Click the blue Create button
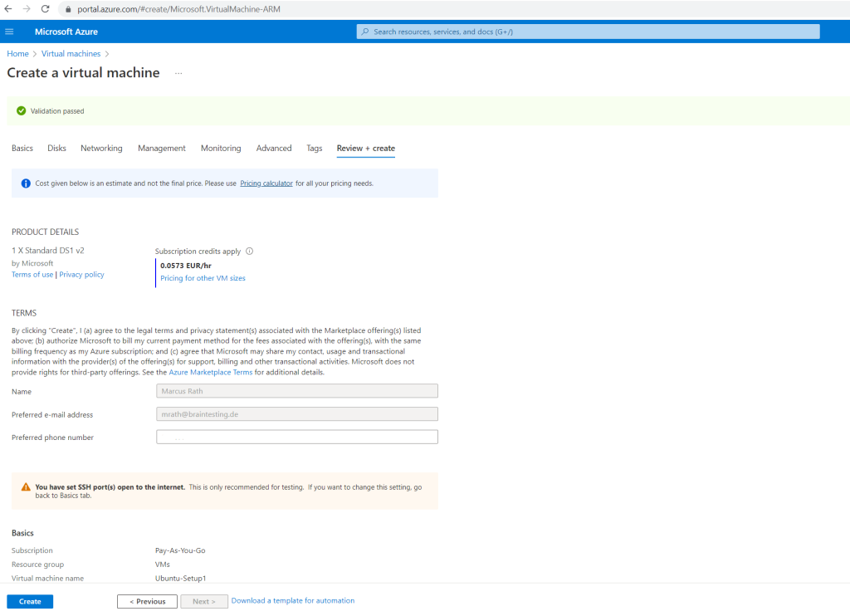Image resolution: width=850 pixels, height=616 pixels. (x=30, y=601)
